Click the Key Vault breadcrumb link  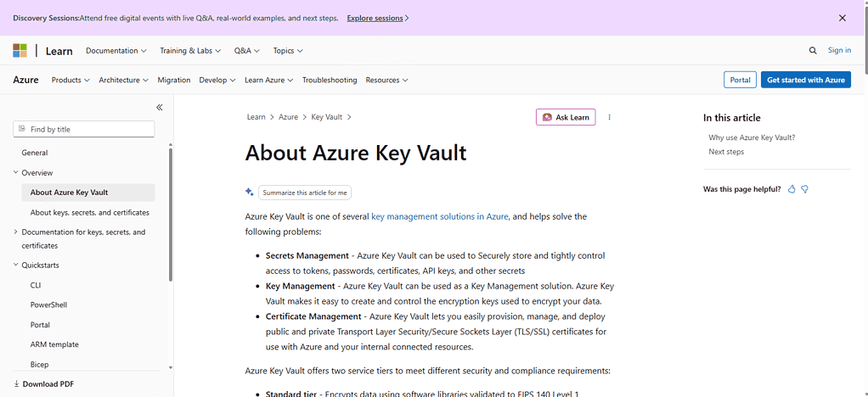coord(327,117)
